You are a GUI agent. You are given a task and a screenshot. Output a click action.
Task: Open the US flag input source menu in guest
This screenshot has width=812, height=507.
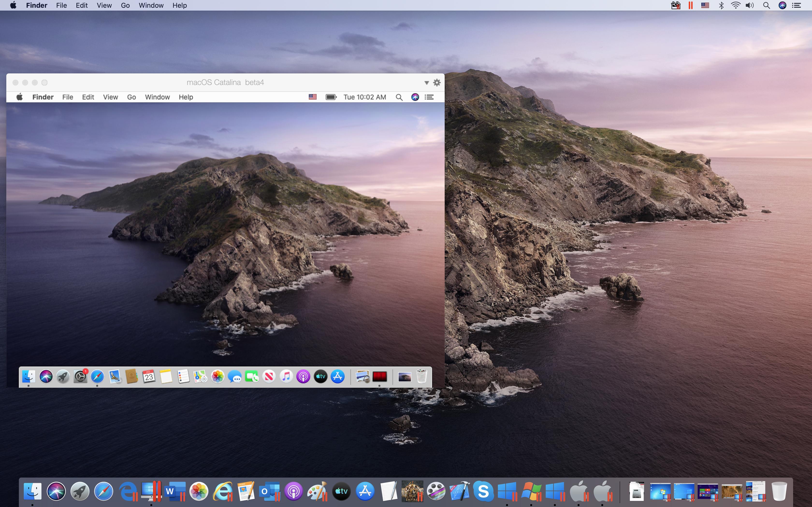click(x=312, y=97)
